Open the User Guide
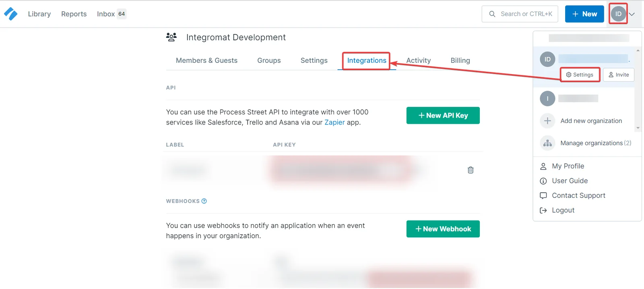The image size is (644, 289). [x=570, y=181]
